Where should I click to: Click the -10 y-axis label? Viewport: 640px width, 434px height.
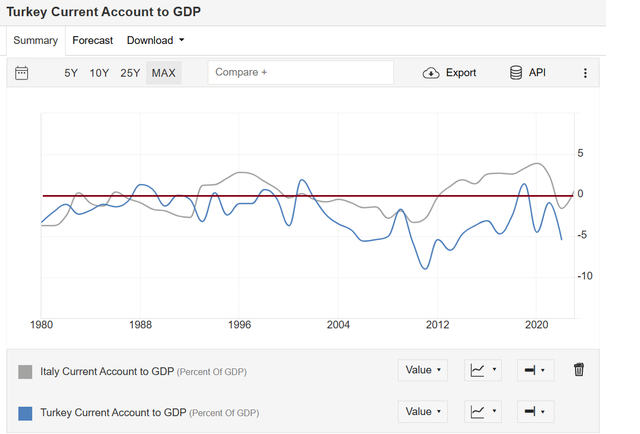(585, 276)
